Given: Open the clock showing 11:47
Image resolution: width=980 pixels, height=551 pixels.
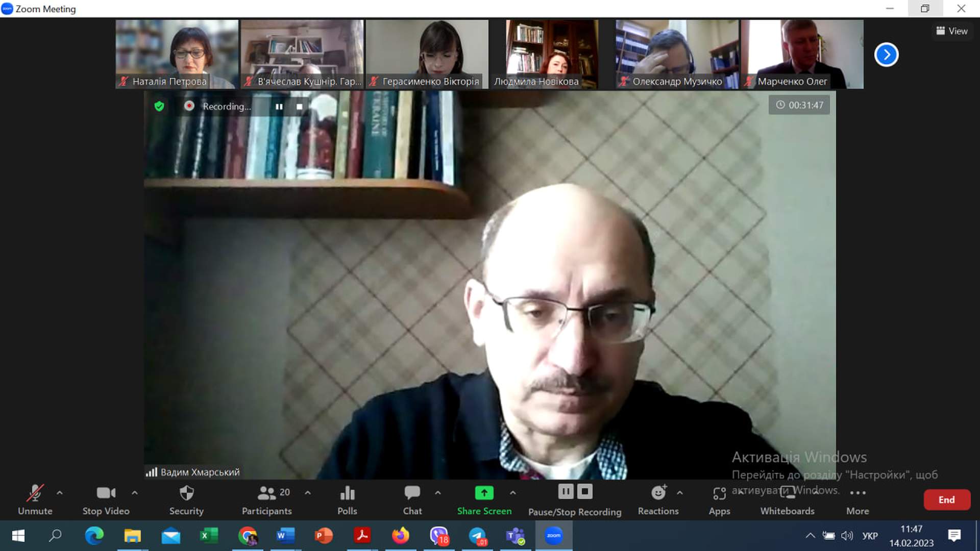Looking at the screenshot, I should 912,536.
